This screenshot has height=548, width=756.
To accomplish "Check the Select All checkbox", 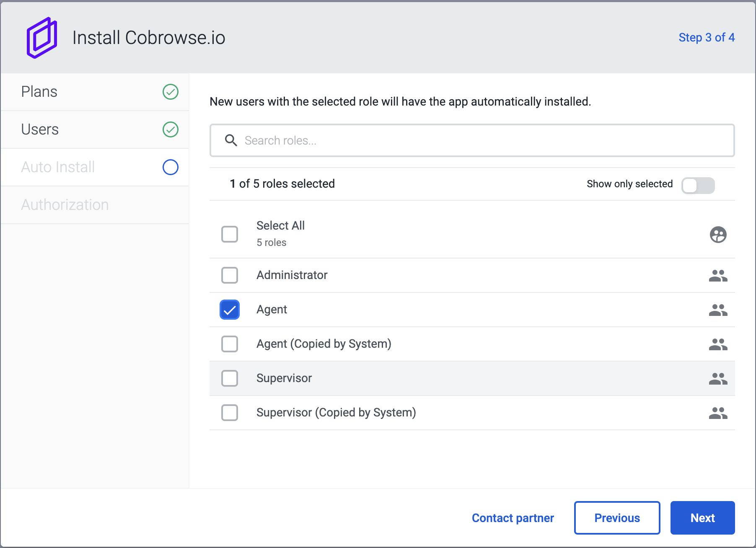I will pos(230,234).
